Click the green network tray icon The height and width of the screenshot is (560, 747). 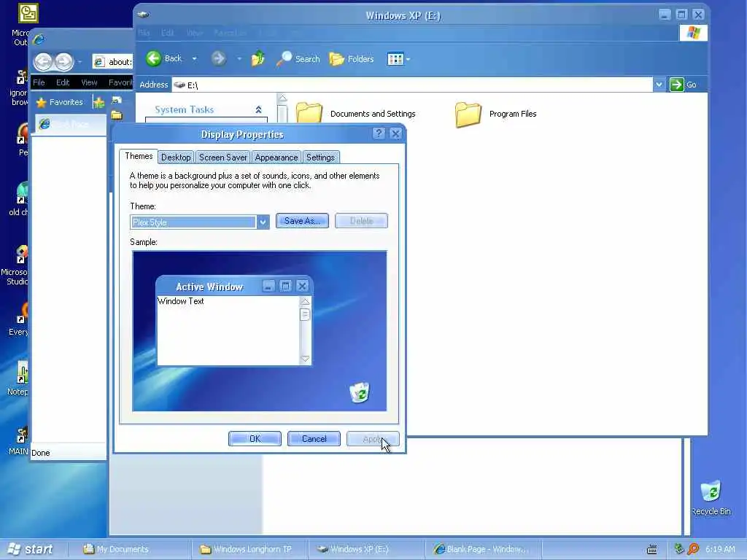tap(679, 549)
